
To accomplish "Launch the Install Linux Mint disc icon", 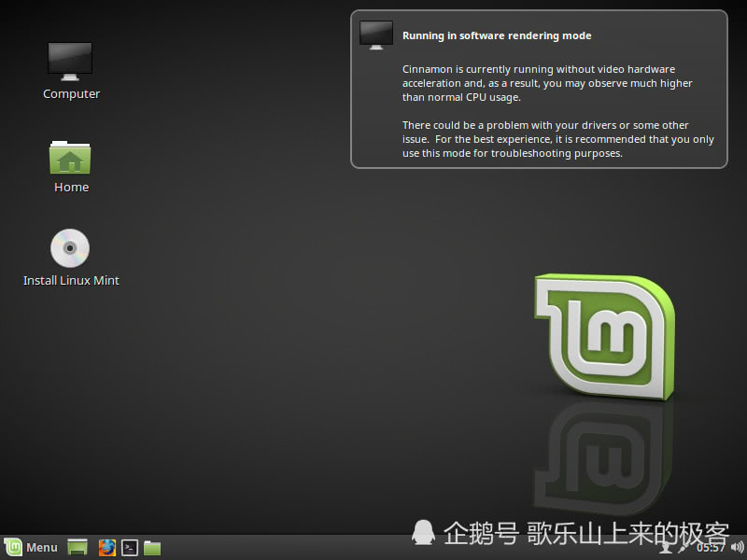I will 70,248.
